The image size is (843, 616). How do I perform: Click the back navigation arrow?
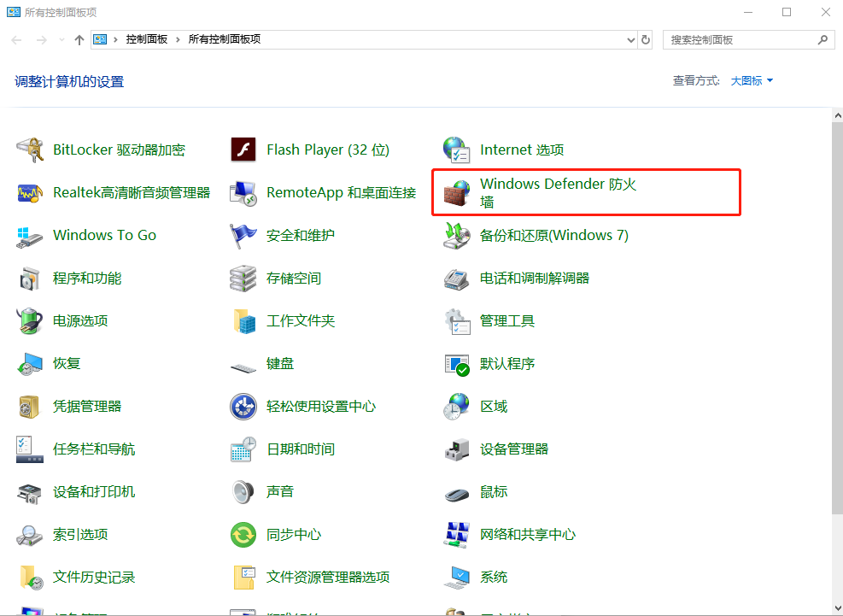[15, 38]
